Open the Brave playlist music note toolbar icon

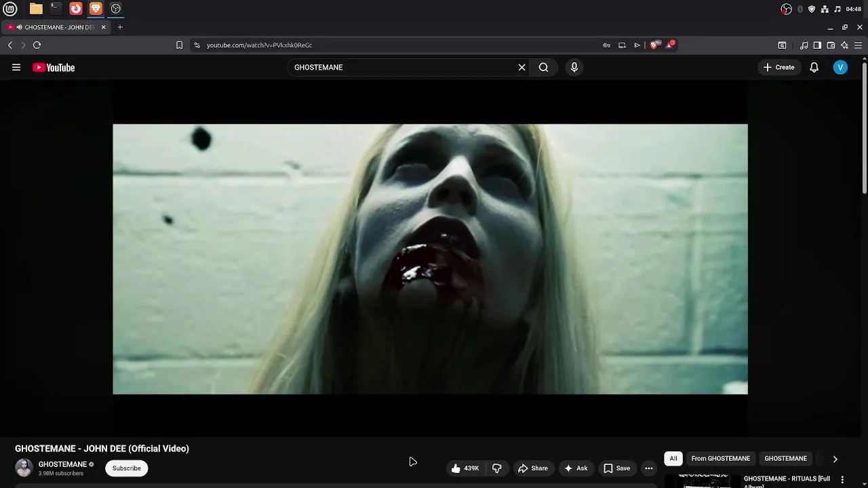(804, 45)
